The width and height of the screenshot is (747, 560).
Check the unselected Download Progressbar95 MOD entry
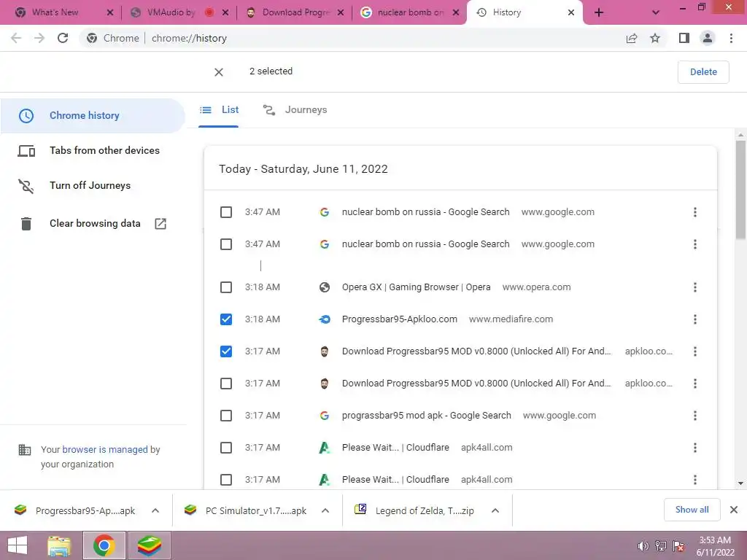pyautogui.click(x=226, y=384)
